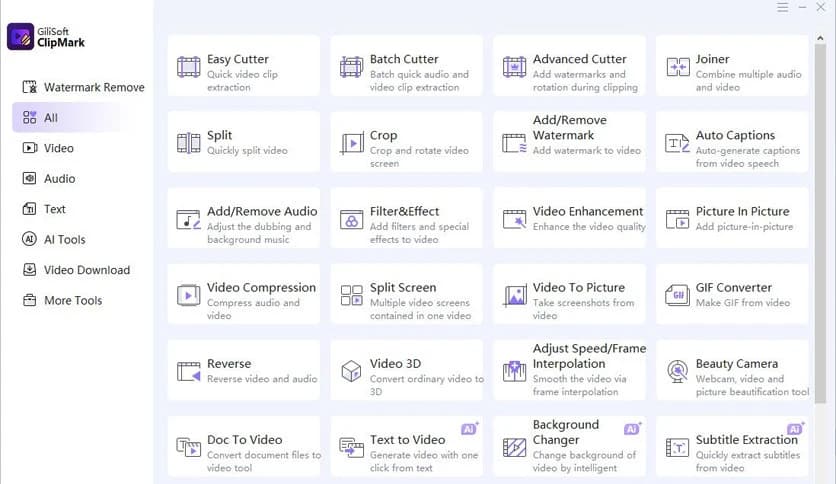Click the Text to Video icon
The height and width of the screenshot is (484, 836).
click(351, 447)
